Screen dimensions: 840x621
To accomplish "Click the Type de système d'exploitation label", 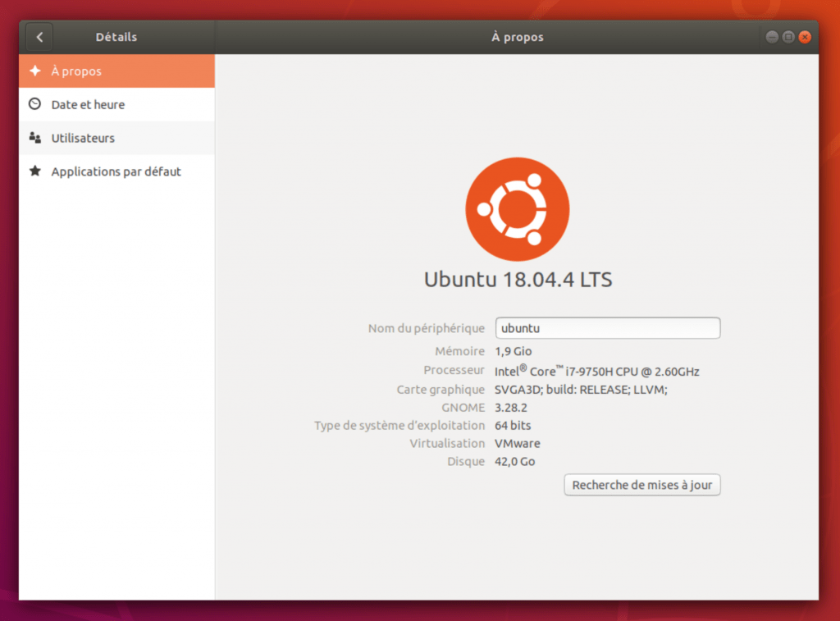I will click(399, 426).
